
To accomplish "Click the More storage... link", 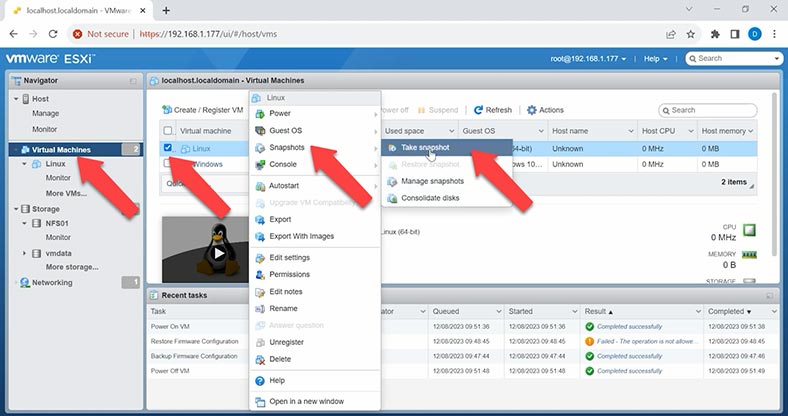I will click(x=72, y=267).
